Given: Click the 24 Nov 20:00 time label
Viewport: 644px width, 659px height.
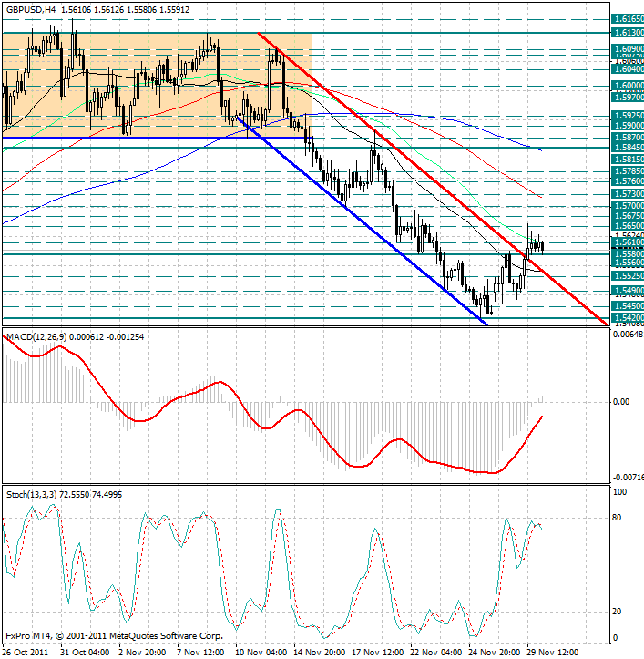Looking at the screenshot, I should pos(495,653).
